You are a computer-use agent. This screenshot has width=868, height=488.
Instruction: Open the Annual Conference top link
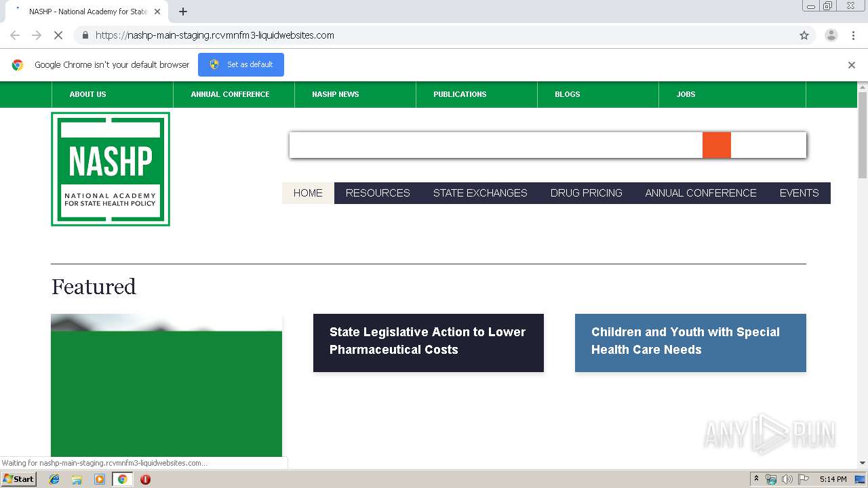tap(230, 94)
